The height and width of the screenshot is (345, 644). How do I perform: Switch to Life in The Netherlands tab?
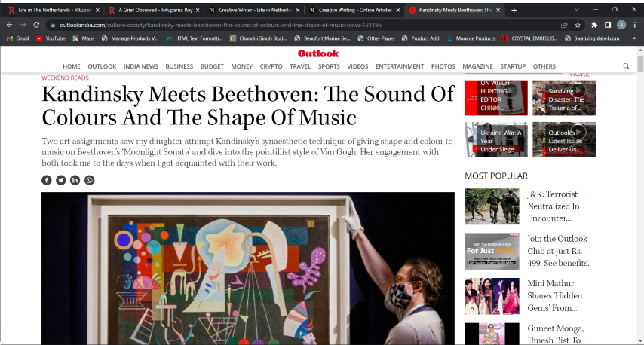(x=54, y=10)
